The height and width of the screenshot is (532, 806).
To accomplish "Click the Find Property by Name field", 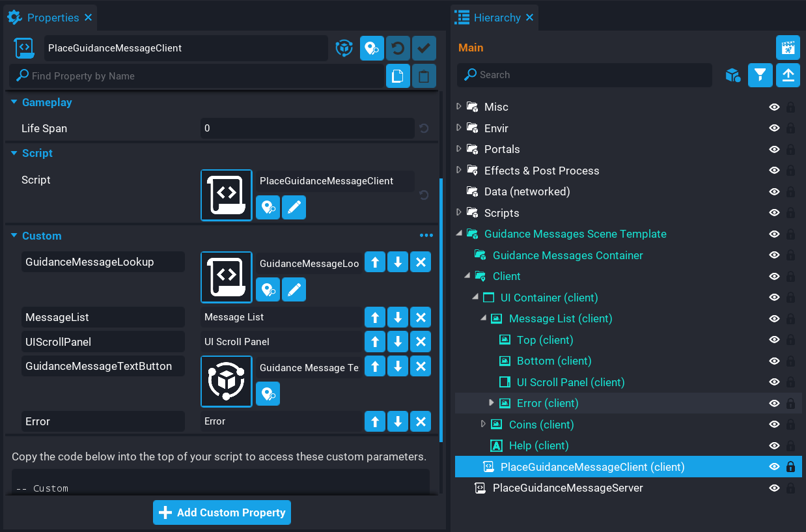I will [x=195, y=76].
